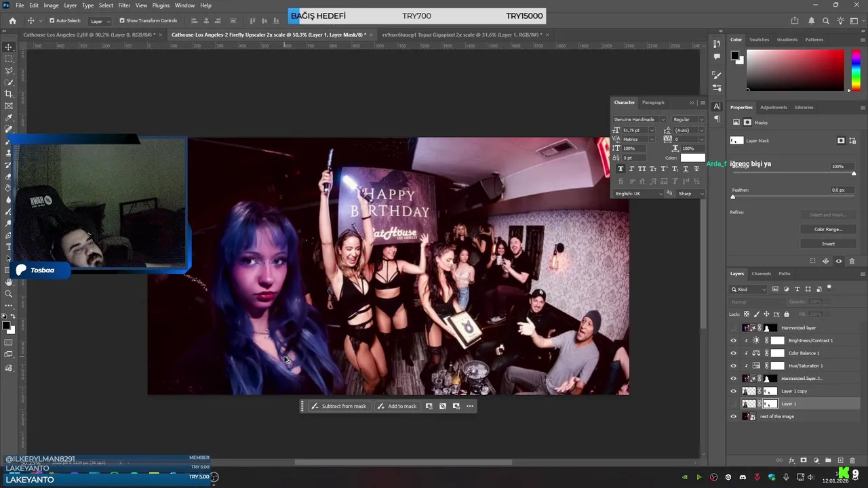
Task: Open the Auto-Select Layer dropdown
Action: 100,21
